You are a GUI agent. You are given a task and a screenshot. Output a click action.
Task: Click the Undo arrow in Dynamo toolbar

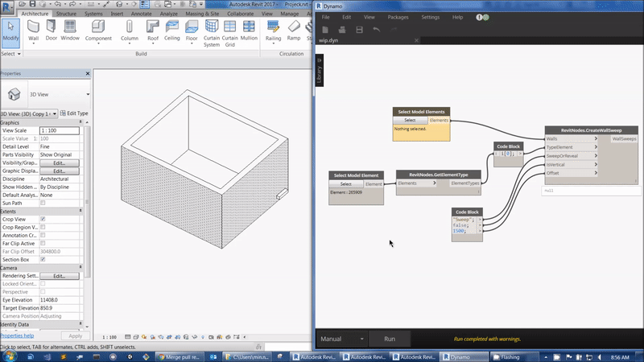[x=376, y=30]
